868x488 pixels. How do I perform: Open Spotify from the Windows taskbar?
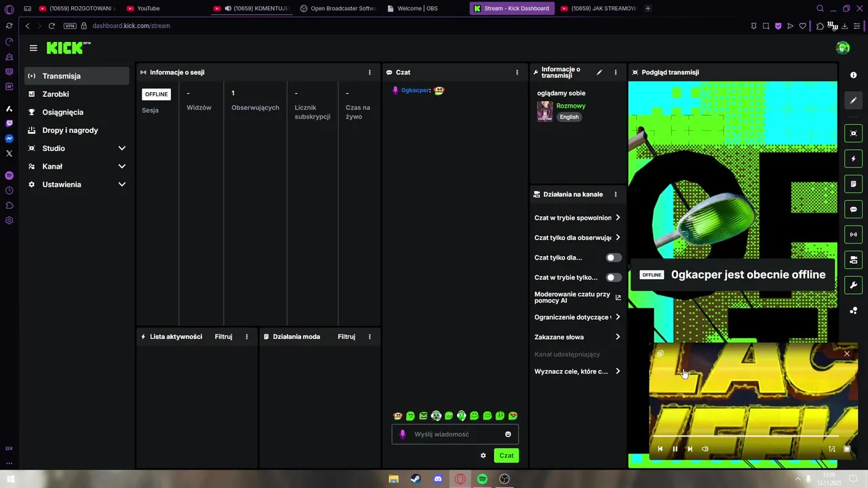[482, 479]
